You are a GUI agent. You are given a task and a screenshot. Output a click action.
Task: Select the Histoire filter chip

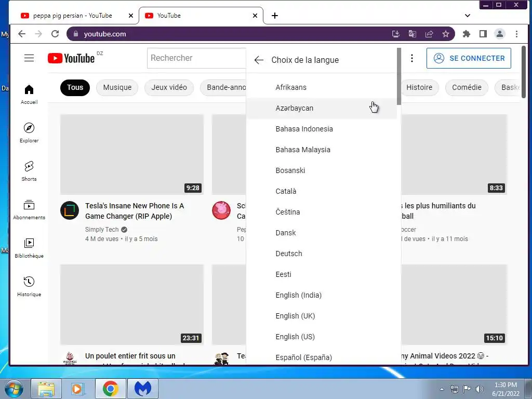click(419, 87)
